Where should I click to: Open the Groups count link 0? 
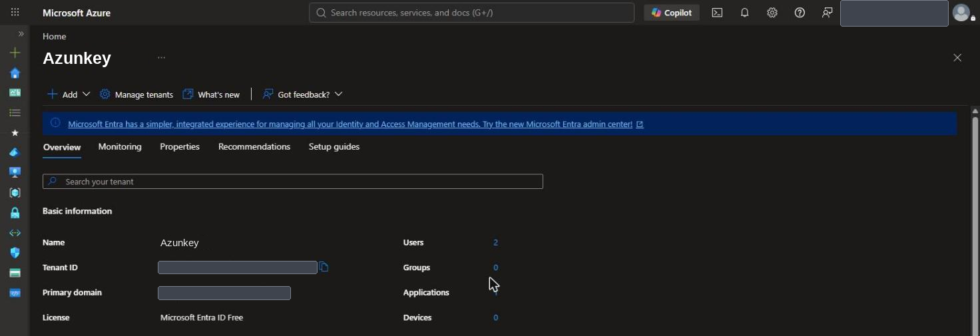tap(495, 267)
